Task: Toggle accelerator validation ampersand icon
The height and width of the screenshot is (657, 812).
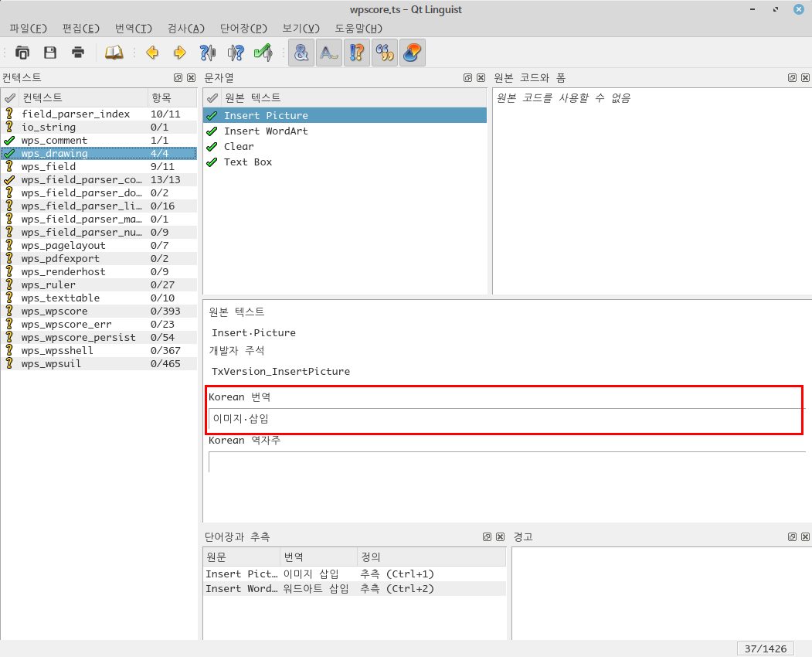Action: (x=301, y=53)
